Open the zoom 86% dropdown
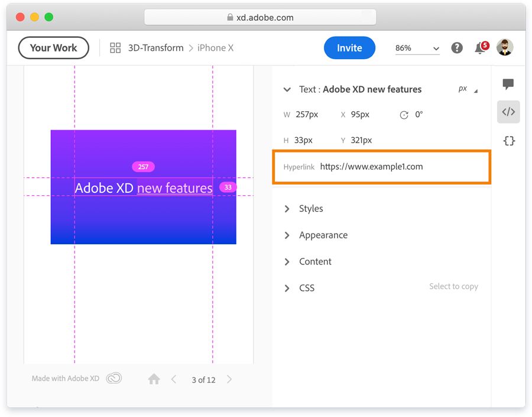 pyautogui.click(x=417, y=49)
